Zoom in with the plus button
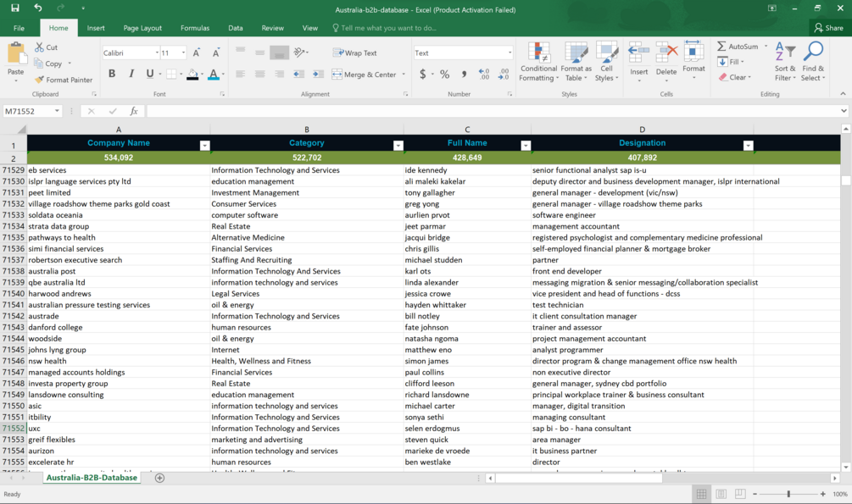The width and height of the screenshot is (852, 504). click(x=822, y=494)
